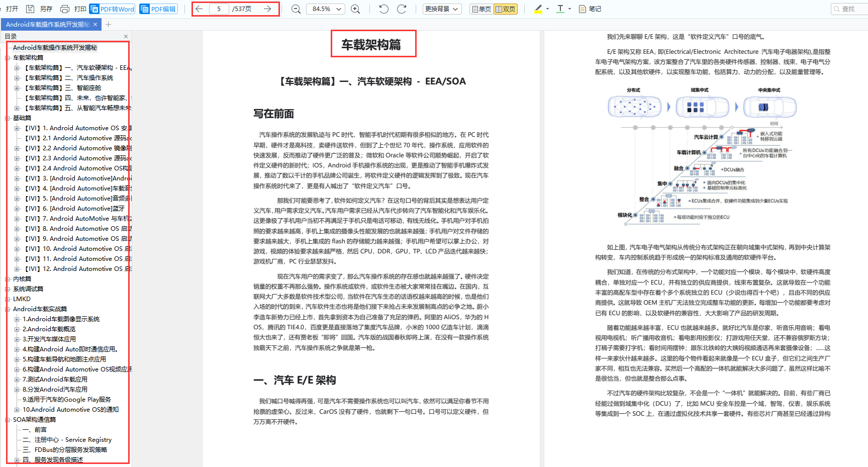Select the root outline entry Android车载操作系统开发揭秘
Screen dimensions: 868x467
click(55, 48)
